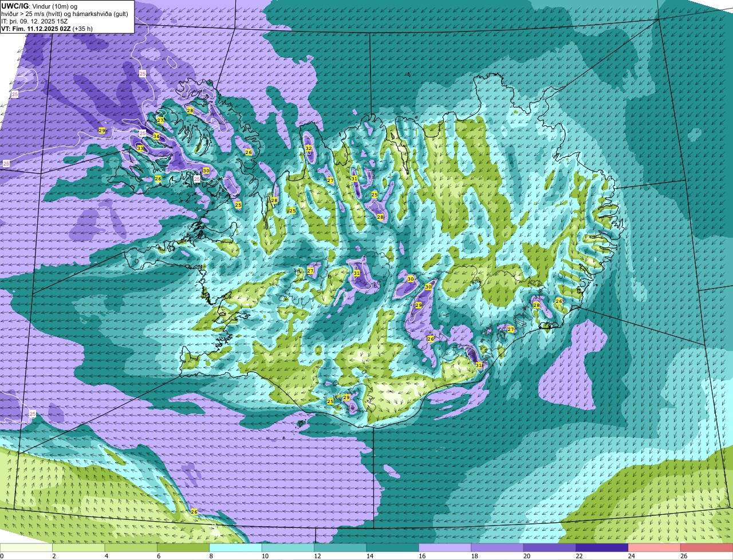733x560 pixels.
Task: Select valid time 'VT: Fim. 11.12.2025 02Z (+35 h)'
Action: [47, 28]
